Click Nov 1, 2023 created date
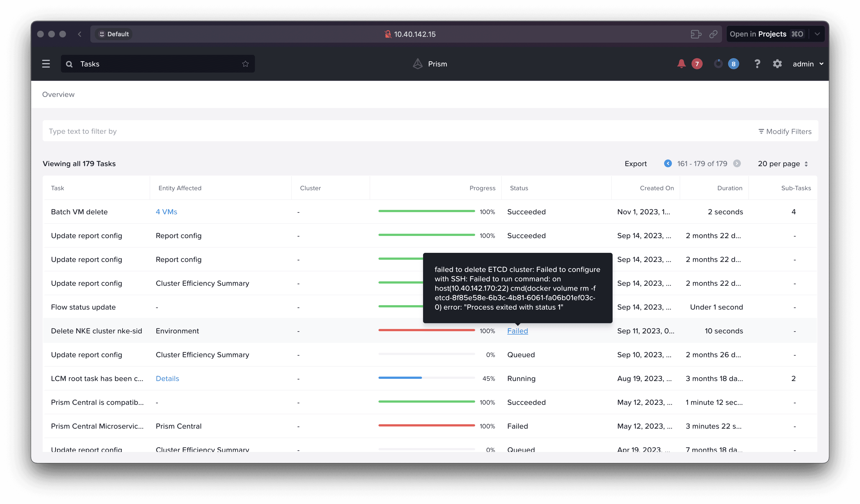The height and width of the screenshot is (504, 860). tap(644, 212)
